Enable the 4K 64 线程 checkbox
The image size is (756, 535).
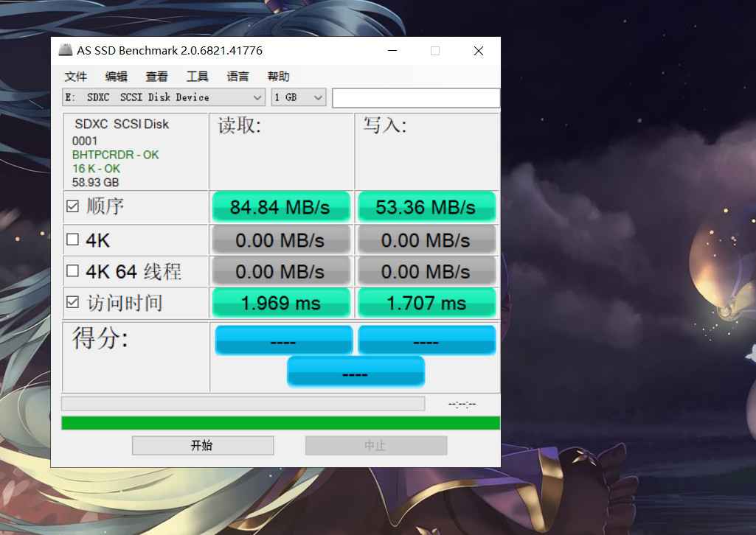[x=72, y=271]
